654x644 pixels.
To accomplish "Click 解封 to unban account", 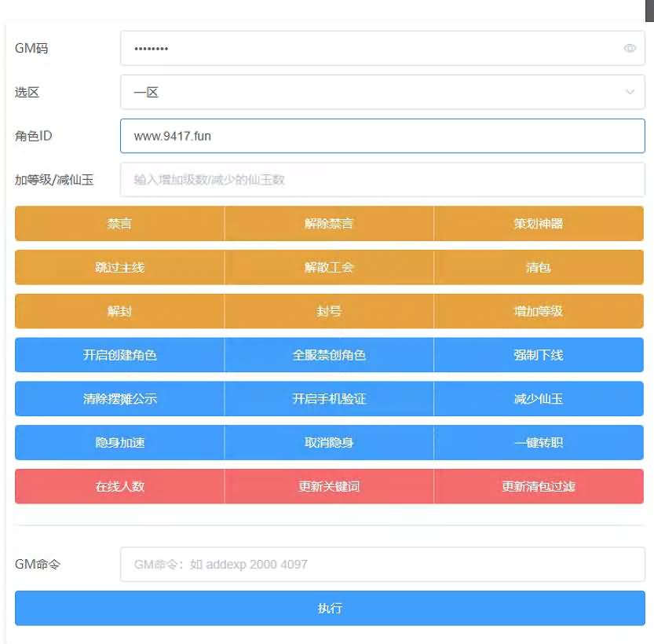I will pos(119,311).
